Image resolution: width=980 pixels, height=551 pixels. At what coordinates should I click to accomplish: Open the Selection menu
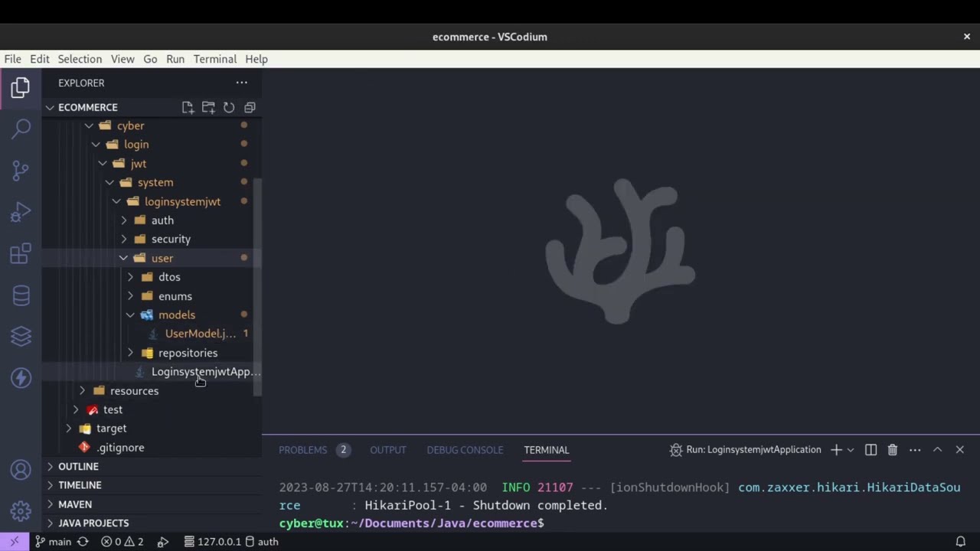[x=80, y=59]
